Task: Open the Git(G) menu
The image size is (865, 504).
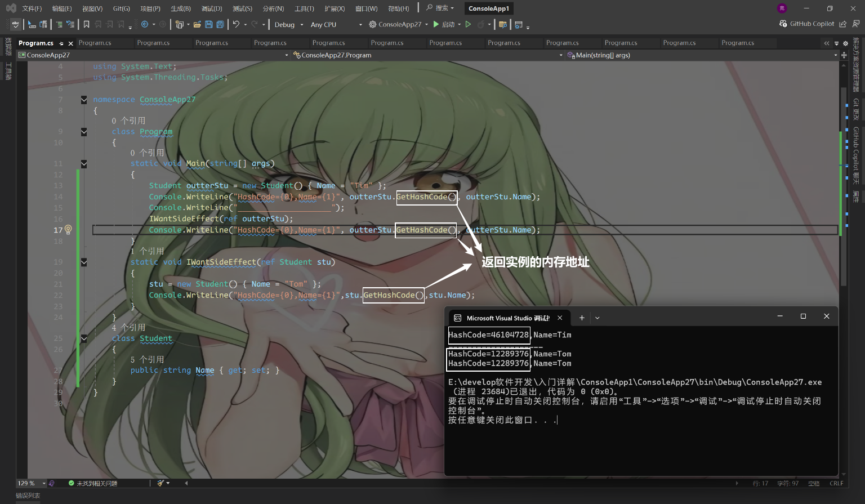Action: click(x=122, y=8)
